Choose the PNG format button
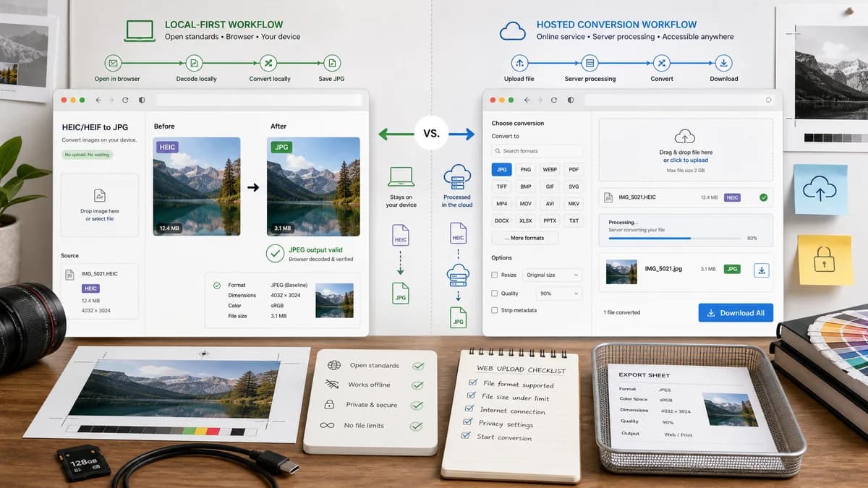868x488 pixels. coord(526,169)
